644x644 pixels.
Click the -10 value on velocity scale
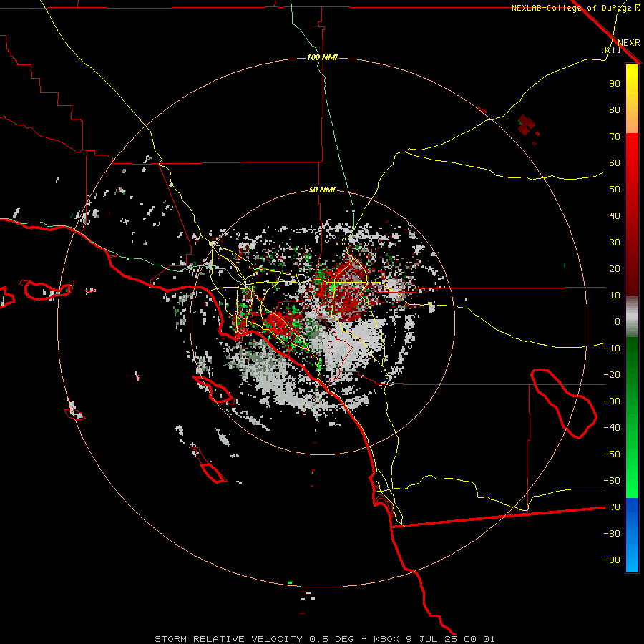[612, 348]
